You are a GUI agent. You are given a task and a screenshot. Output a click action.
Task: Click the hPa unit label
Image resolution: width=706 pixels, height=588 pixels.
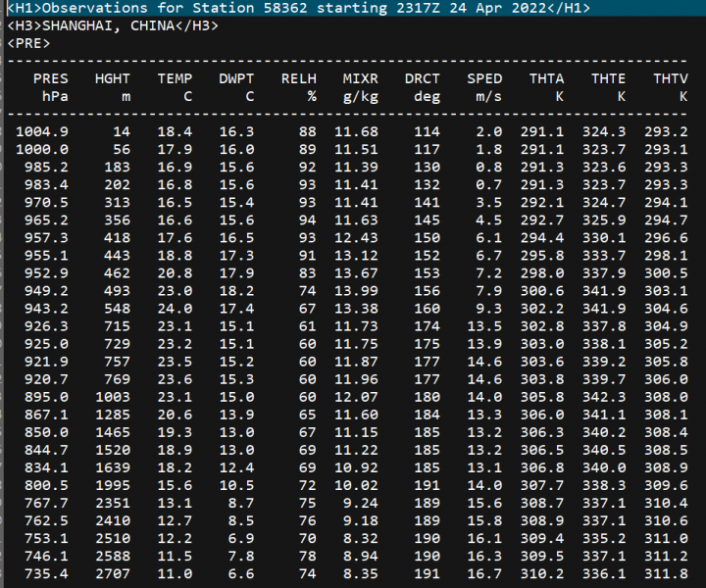[x=55, y=96]
